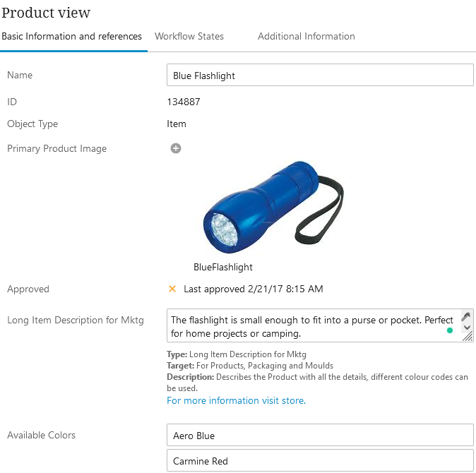The width and height of the screenshot is (476, 473).
Task: Click the description box resize handle
Action: pyautogui.click(x=467, y=337)
